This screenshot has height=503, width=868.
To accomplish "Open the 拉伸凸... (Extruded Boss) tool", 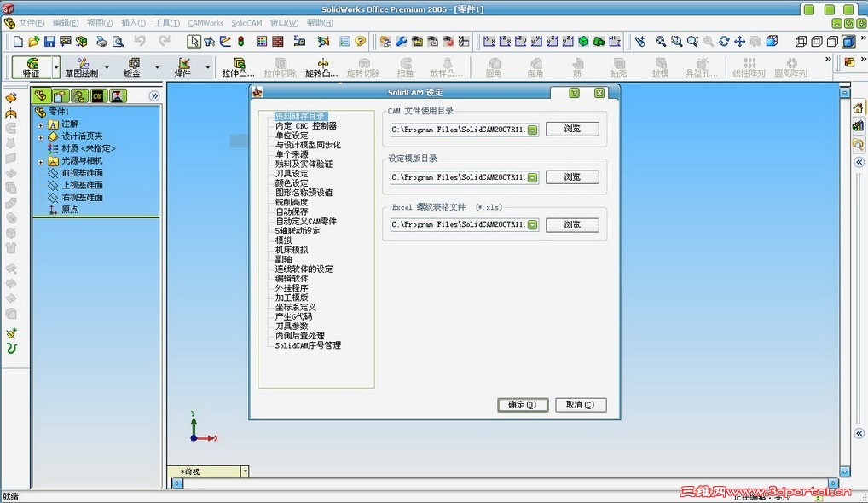I will (239, 67).
